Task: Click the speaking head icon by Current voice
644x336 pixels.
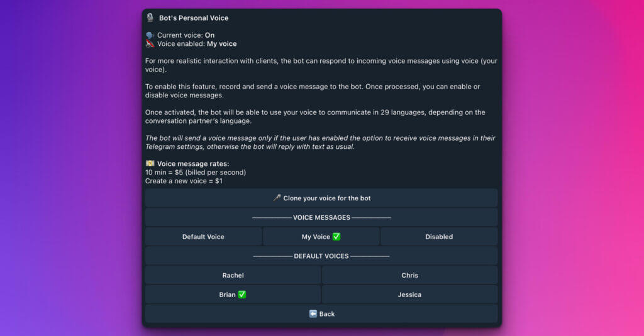Action: [x=150, y=35]
